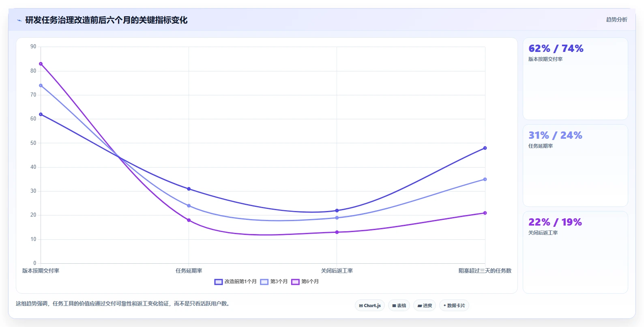The width and height of the screenshot is (644, 327).
Task: Open the 22% / 19% 关闭后返工率 card
Action: tap(575, 252)
